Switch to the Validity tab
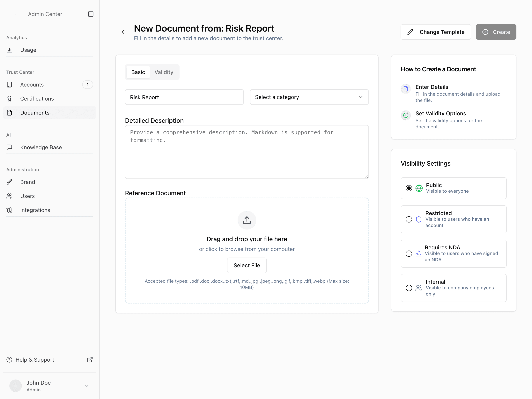This screenshot has height=399, width=532. [x=164, y=72]
